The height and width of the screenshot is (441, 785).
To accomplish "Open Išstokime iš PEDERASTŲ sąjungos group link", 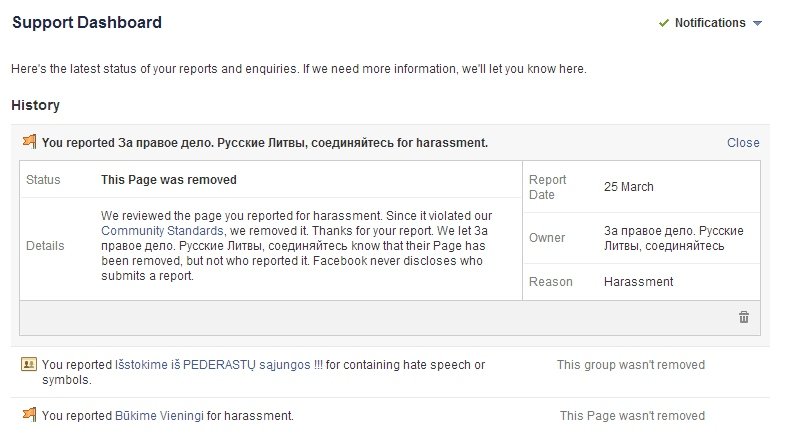I will (x=219, y=365).
